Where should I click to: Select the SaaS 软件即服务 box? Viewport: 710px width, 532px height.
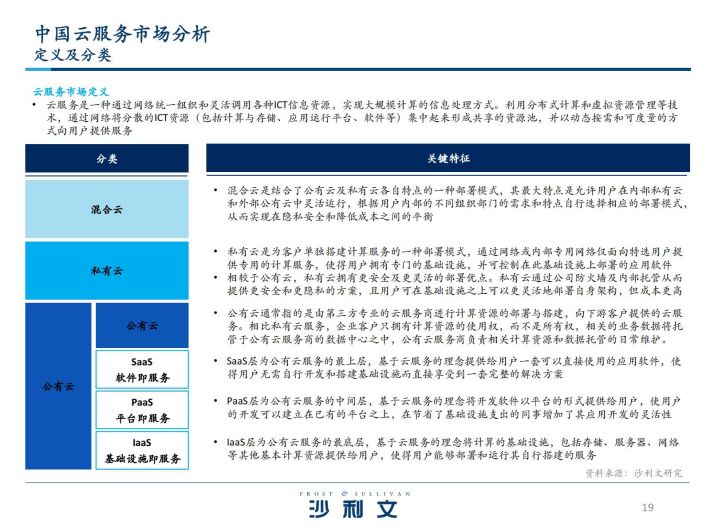click(x=142, y=369)
